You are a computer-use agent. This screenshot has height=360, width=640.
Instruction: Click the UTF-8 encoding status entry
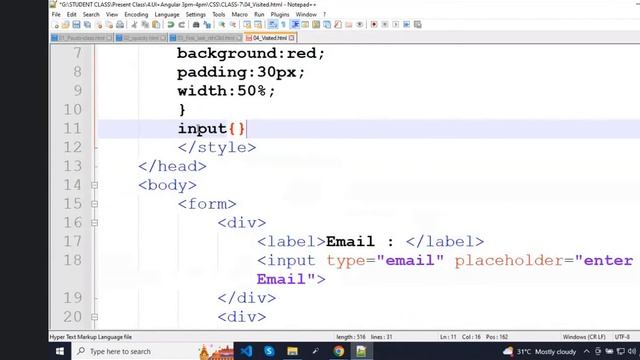point(622,337)
